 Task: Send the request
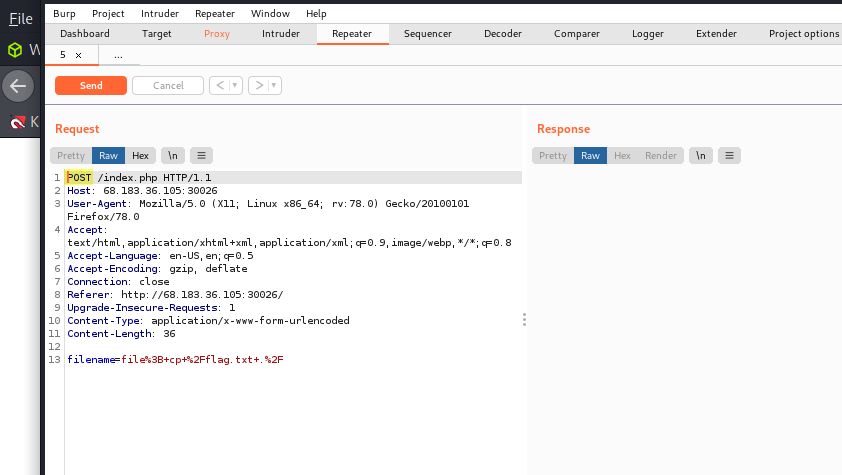pyautogui.click(x=91, y=85)
